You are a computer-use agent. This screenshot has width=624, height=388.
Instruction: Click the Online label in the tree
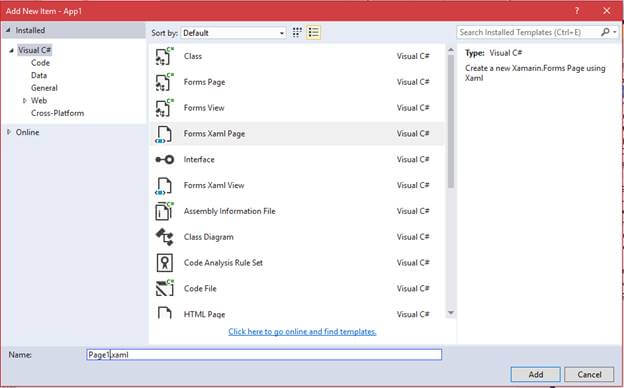[27, 132]
